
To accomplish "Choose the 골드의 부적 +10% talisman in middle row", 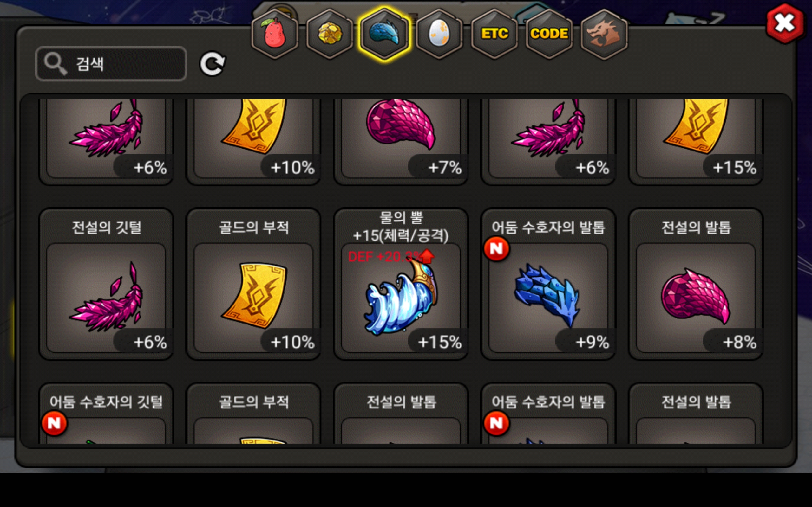I will pyautogui.click(x=254, y=284).
